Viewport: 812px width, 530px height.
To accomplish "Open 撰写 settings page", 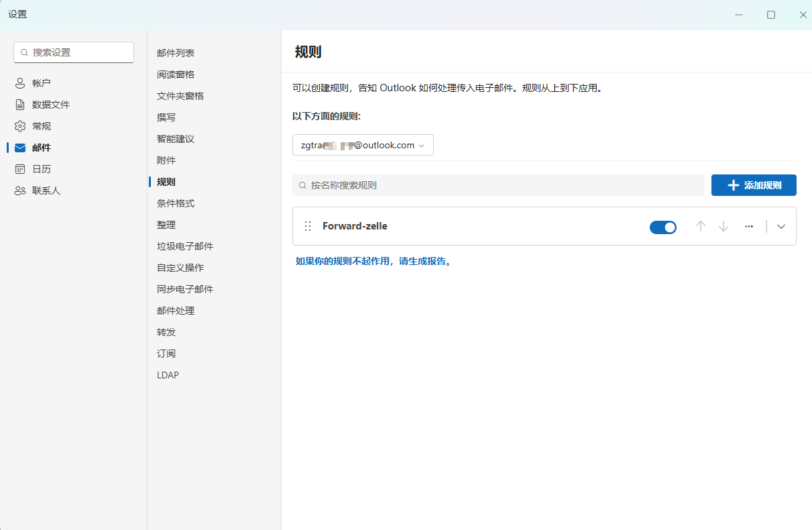I will pos(166,117).
